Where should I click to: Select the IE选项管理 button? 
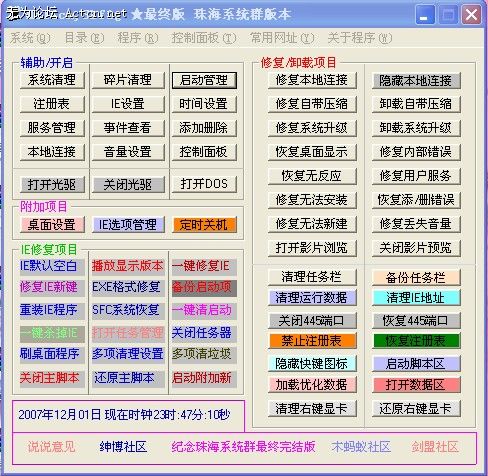128,225
